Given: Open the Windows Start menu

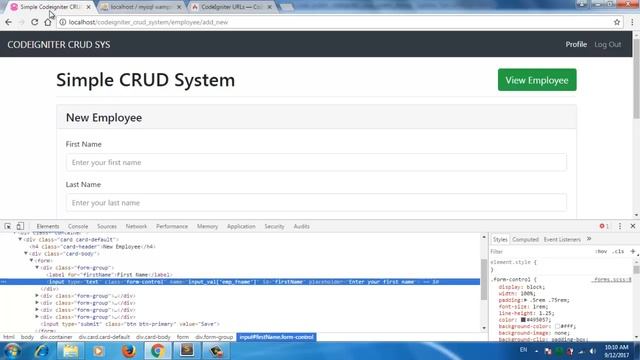Looking at the screenshot, I should pos(12,351).
